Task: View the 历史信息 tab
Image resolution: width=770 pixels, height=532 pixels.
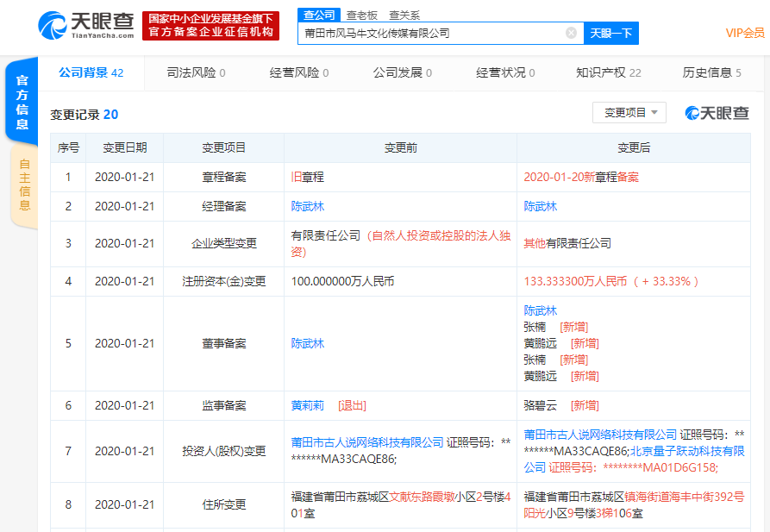Action: tap(704, 73)
